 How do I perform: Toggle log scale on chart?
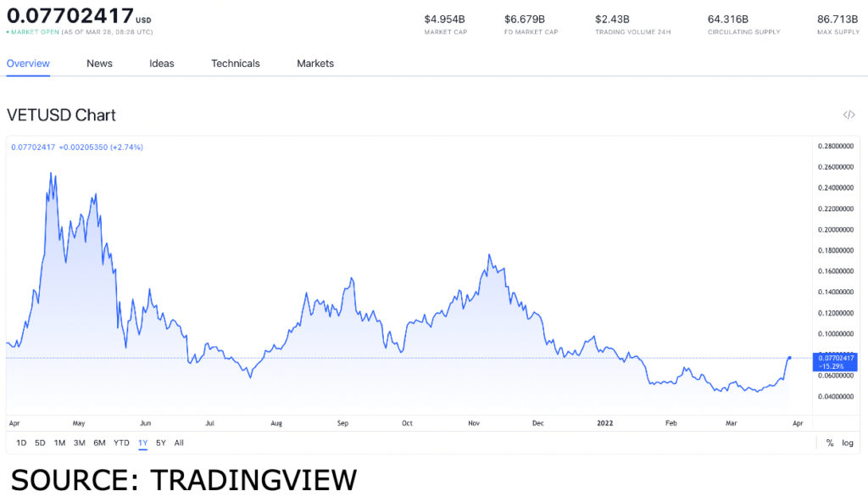coord(848,443)
